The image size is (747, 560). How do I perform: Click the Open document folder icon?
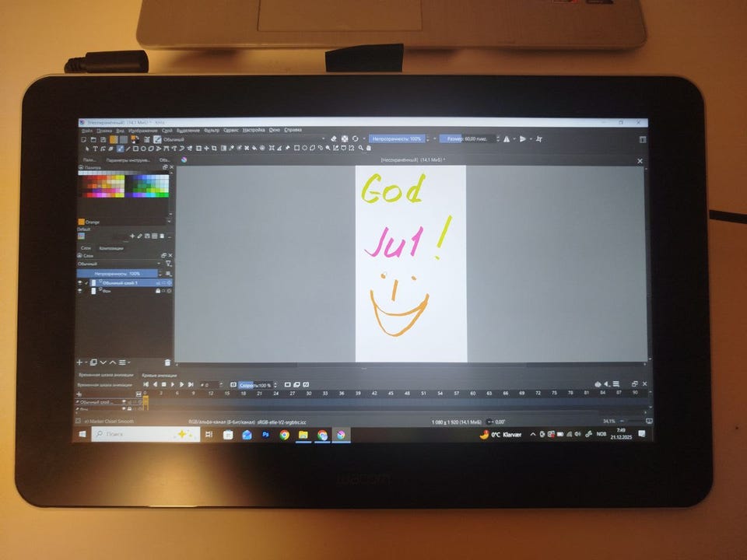pos(93,139)
